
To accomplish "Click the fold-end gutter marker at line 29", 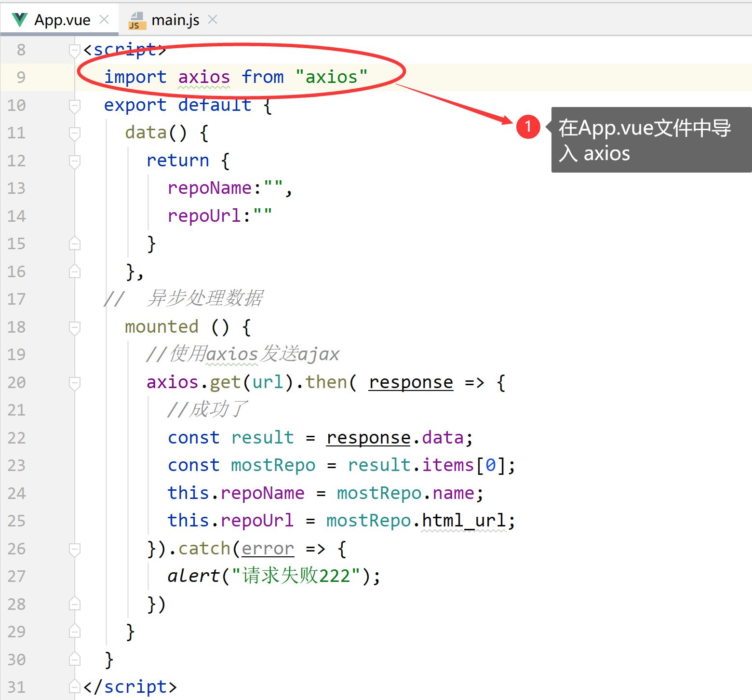I will coord(75,631).
